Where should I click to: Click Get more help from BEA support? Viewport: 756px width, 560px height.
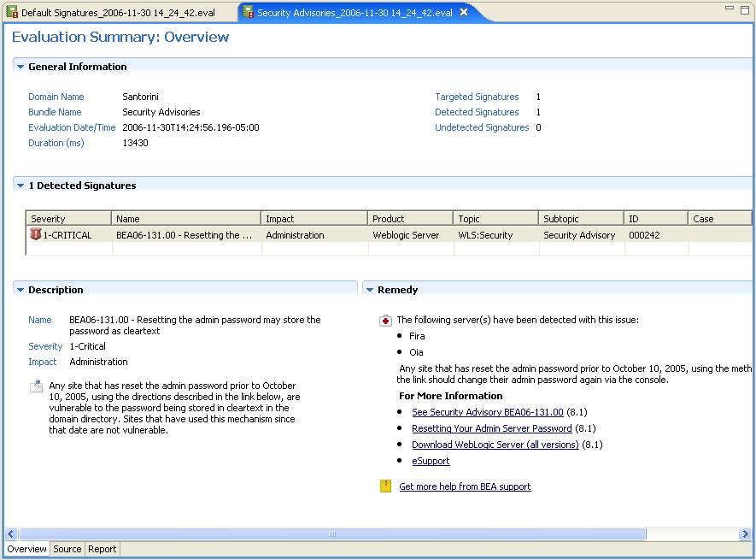pyautogui.click(x=465, y=486)
